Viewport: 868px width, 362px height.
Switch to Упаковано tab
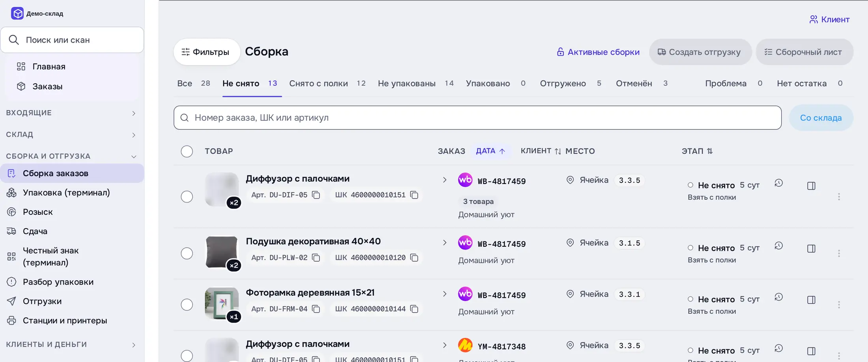(x=496, y=83)
